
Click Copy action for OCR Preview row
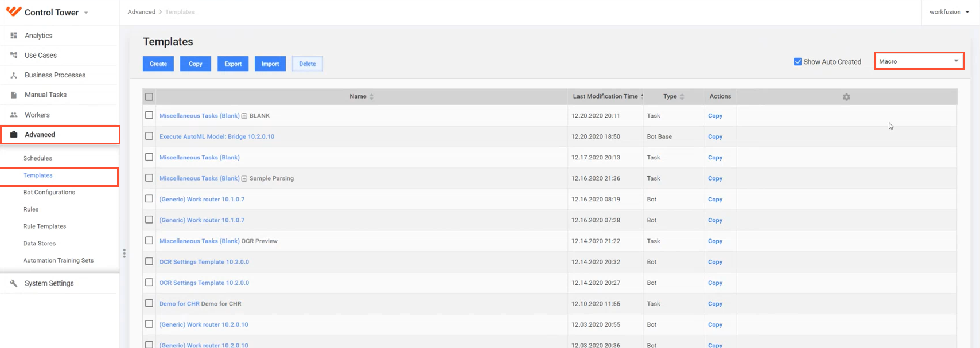tap(715, 241)
